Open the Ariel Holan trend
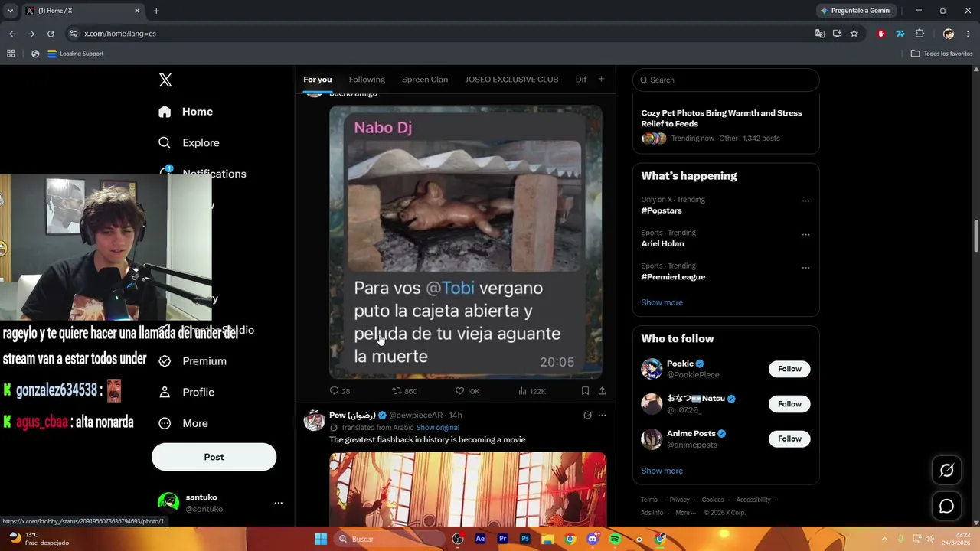The height and width of the screenshot is (551, 980). coord(662,243)
